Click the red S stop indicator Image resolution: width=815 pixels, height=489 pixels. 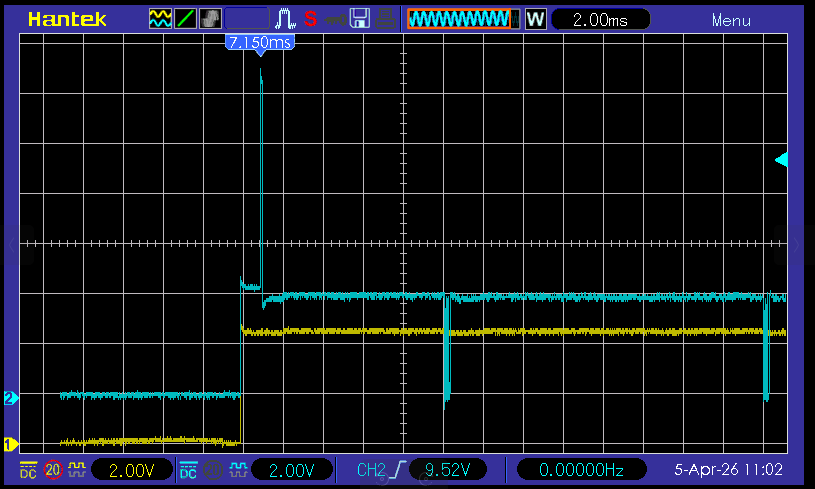tap(310, 19)
